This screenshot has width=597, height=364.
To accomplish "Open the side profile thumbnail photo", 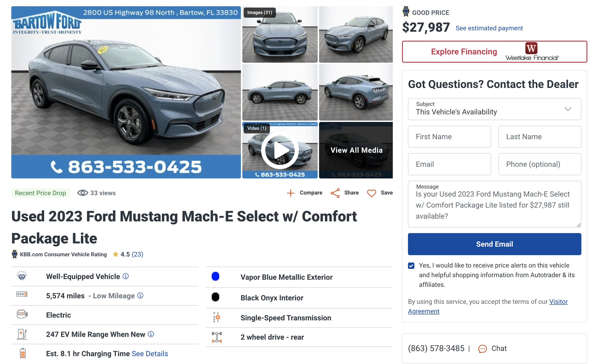I will 280,92.
